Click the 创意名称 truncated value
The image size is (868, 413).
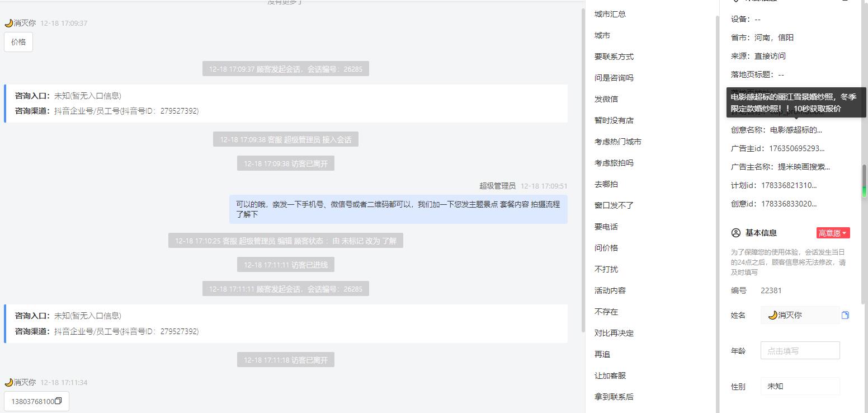coord(796,130)
